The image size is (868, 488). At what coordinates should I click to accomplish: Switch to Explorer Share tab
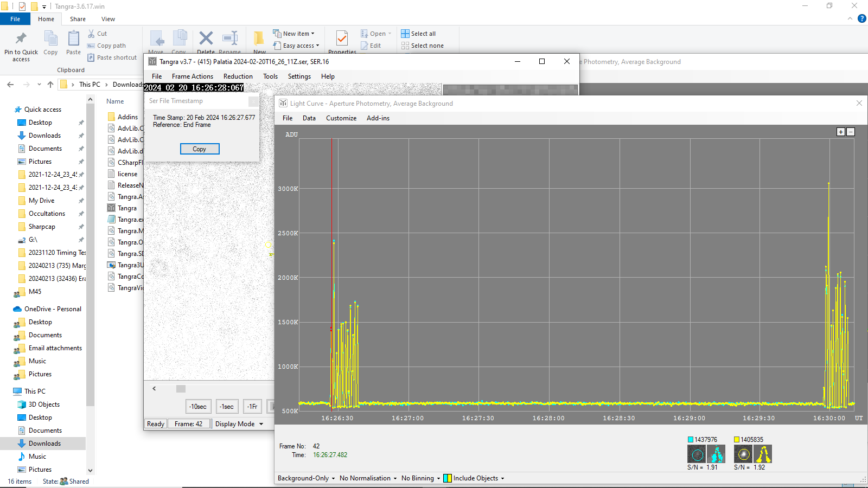tap(78, 19)
